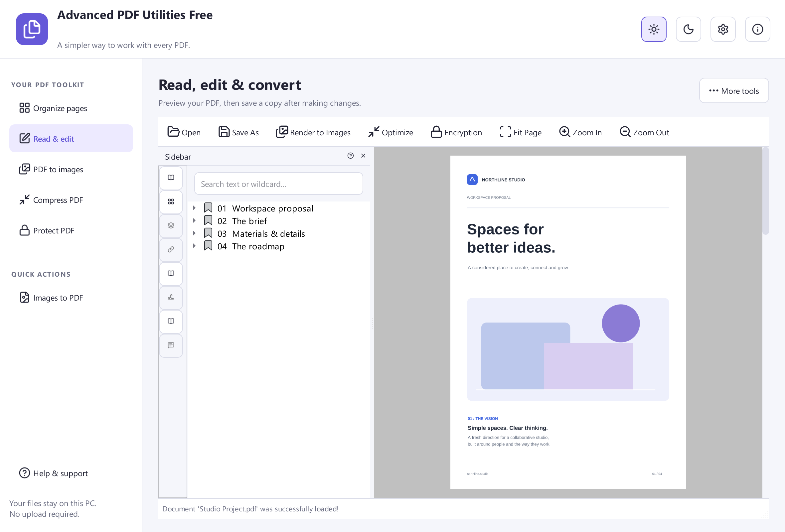Select Organize pages in the toolkit
This screenshot has height=532, width=785.
click(x=71, y=108)
